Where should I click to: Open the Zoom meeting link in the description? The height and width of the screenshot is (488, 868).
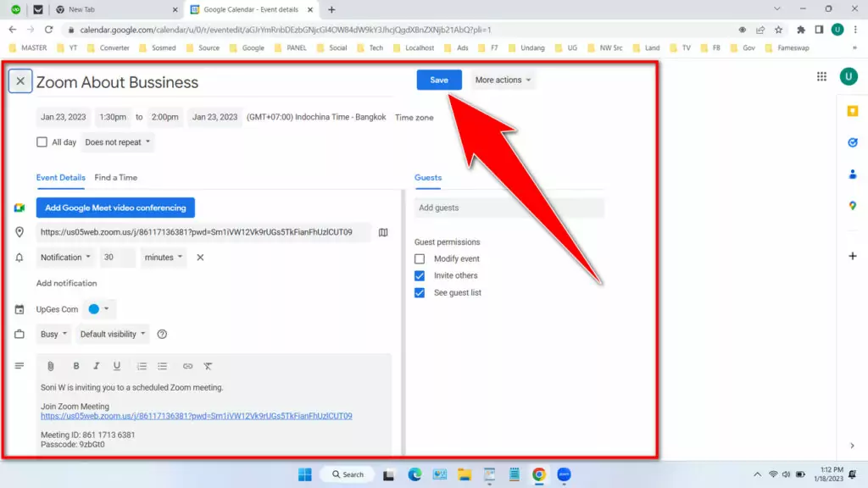196,416
